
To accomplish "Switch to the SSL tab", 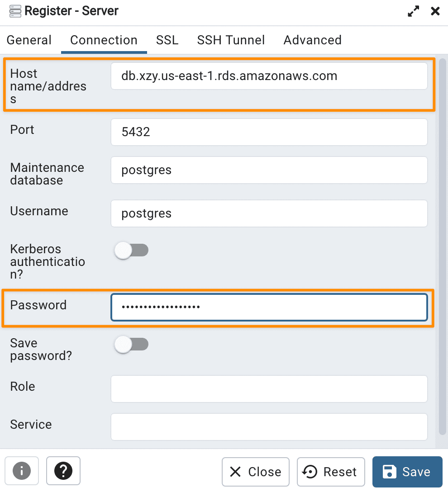I will 167,40.
